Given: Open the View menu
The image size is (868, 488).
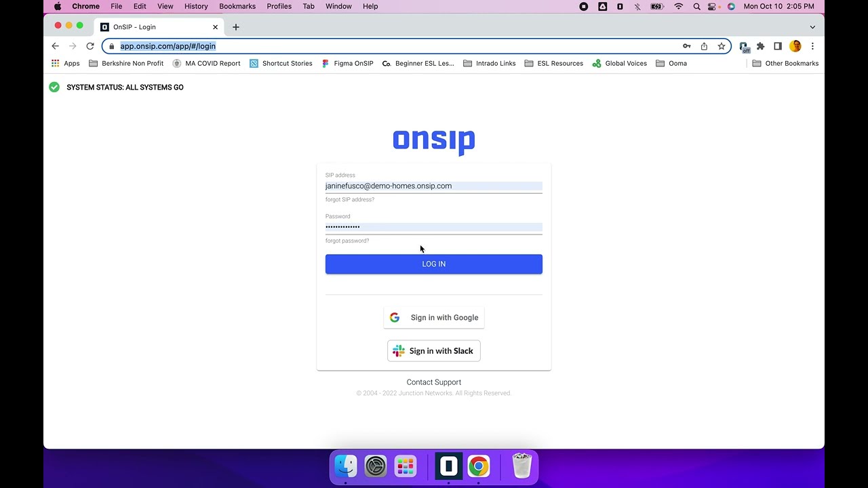Looking at the screenshot, I should [x=165, y=6].
